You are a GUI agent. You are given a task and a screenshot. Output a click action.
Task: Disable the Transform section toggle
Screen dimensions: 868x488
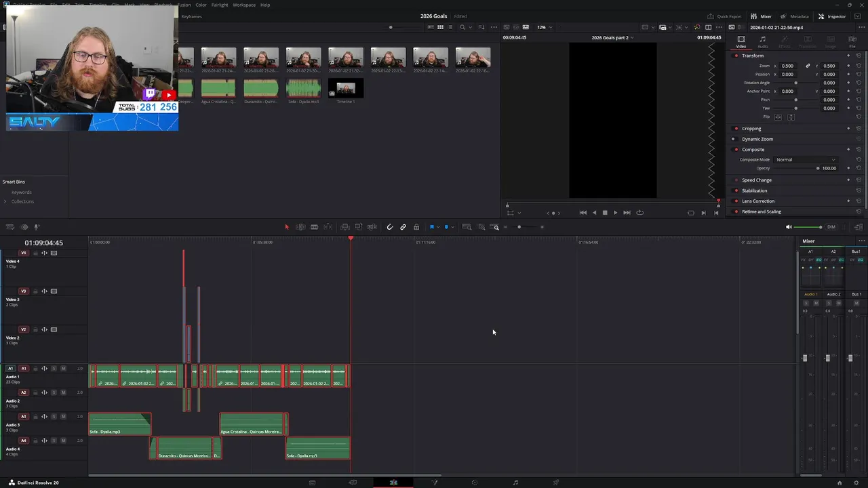point(736,56)
